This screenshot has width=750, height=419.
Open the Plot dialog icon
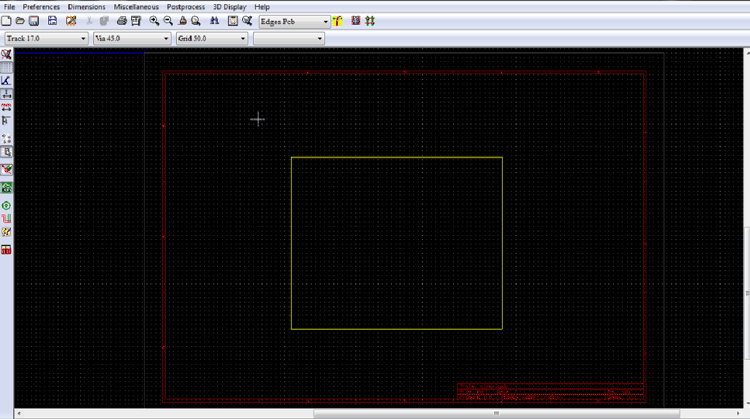136,21
